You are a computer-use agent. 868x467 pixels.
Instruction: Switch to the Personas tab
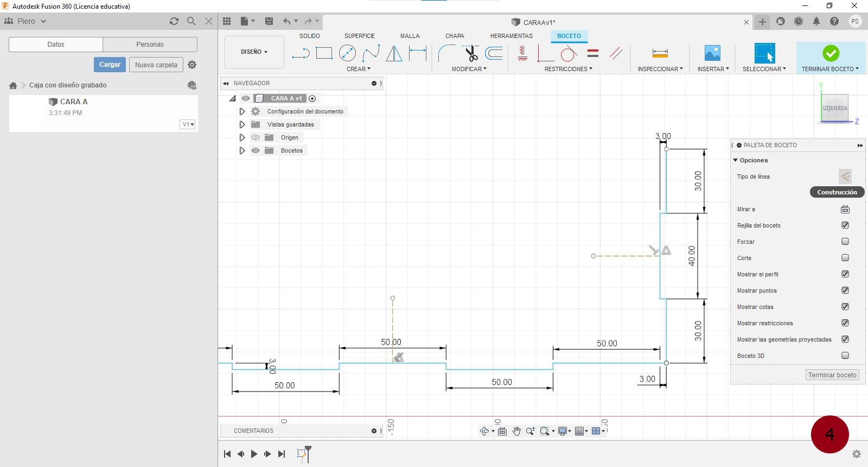click(x=150, y=45)
